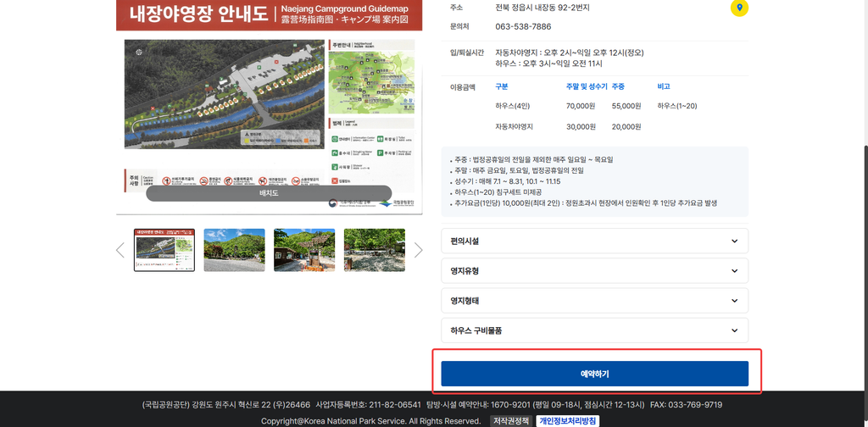Click the yellow map location pin icon
Viewport: 868px width, 427px height.
pyautogui.click(x=739, y=8)
